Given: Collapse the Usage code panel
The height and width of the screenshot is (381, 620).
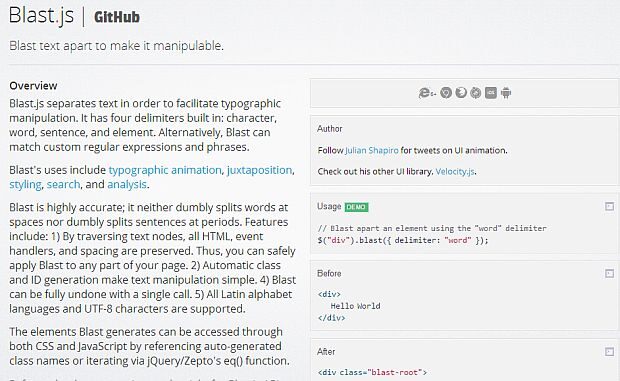Looking at the screenshot, I should 609,206.
